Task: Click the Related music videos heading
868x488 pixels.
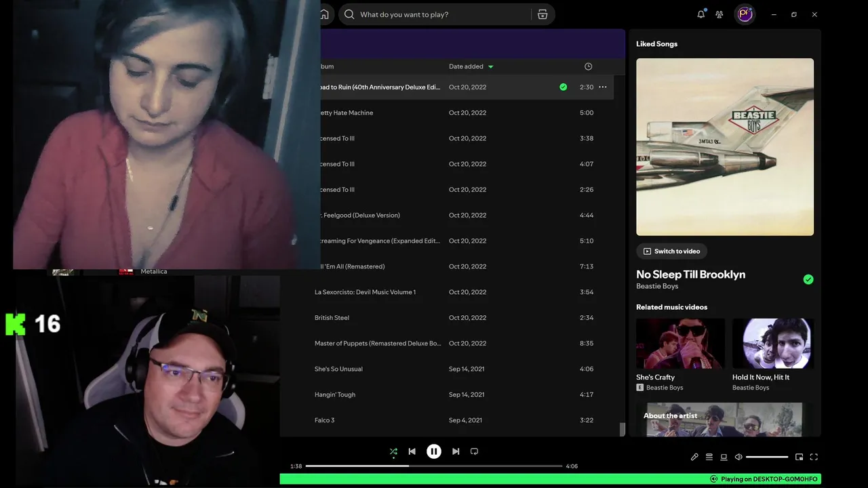Action: [671, 307]
